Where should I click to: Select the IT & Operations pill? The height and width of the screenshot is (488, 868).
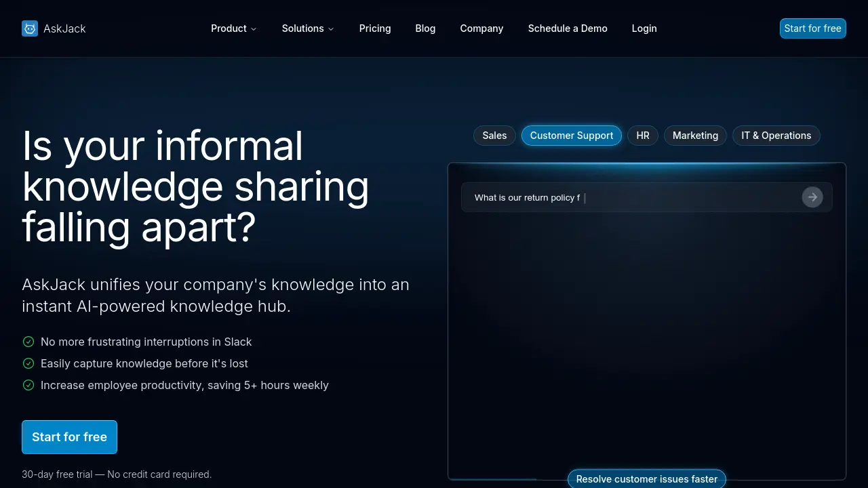(776, 136)
